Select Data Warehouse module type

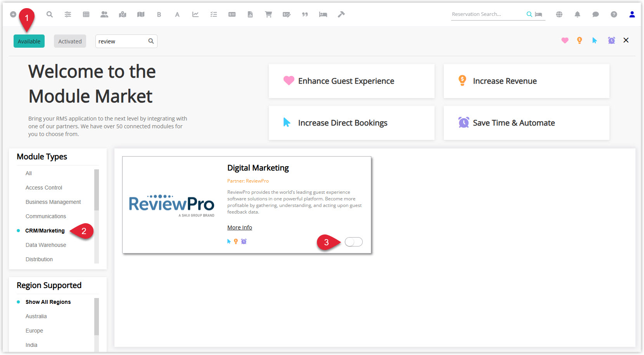click(x=46, y=245)
